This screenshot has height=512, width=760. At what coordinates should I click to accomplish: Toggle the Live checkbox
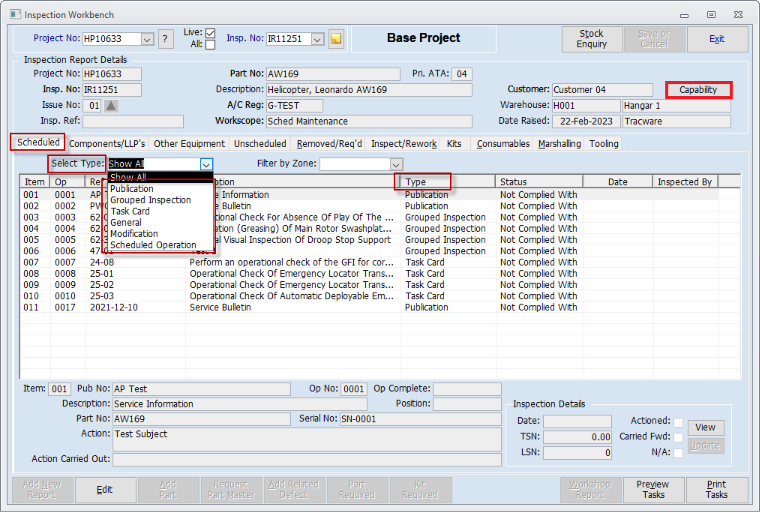(x=210, y=33)
